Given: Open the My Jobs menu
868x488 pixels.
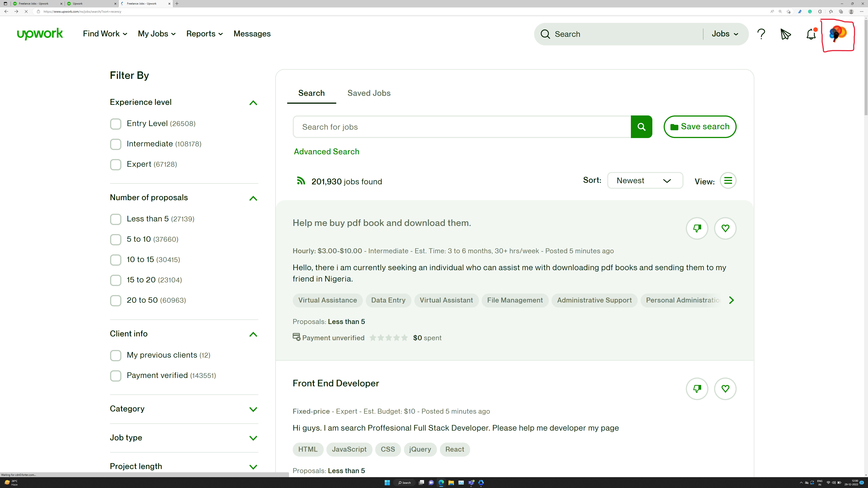Looking at the screenshot, I should tap(157, 34).
